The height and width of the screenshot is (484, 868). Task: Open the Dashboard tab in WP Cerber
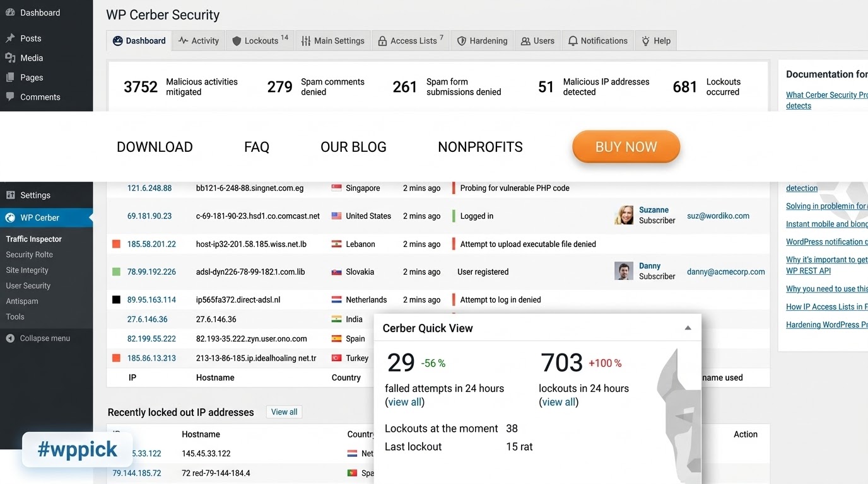click(139, 40)
